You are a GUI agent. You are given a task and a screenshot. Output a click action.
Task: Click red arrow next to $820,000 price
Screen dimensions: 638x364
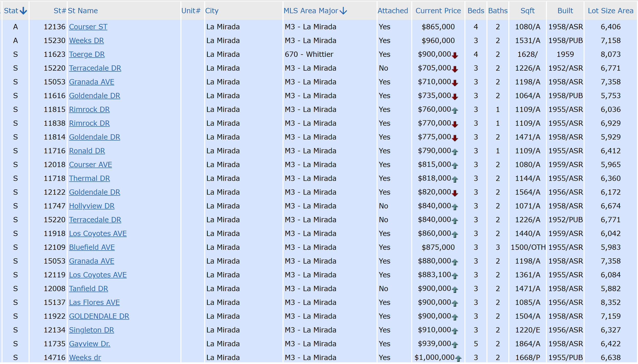point(455,193)
